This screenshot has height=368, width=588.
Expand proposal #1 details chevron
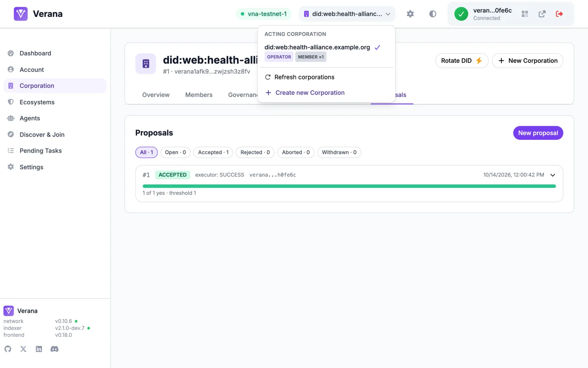tap(553, 175)
